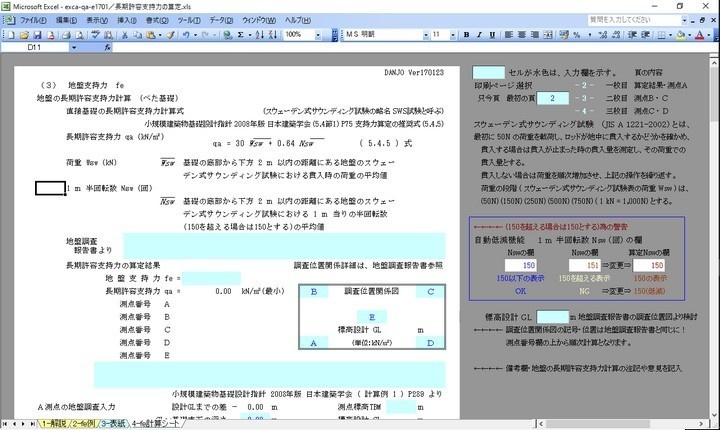Open the fill color palette dropdown
This screenshot has width=720, height=430.
click(689, 35)
